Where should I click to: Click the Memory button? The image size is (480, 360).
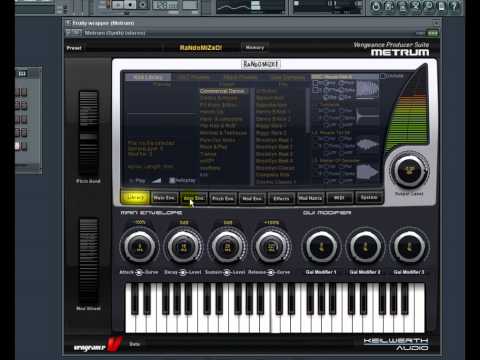(255, 48)
